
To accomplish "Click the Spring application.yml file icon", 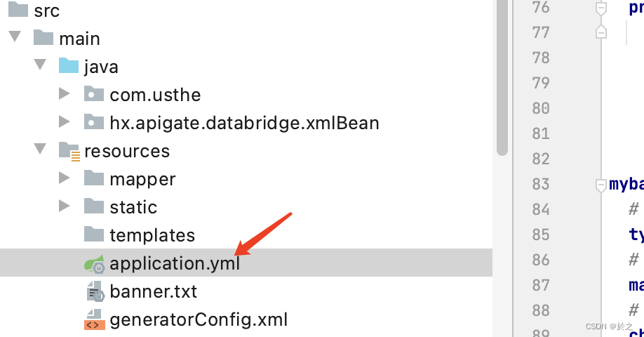I will coord(94,264).
